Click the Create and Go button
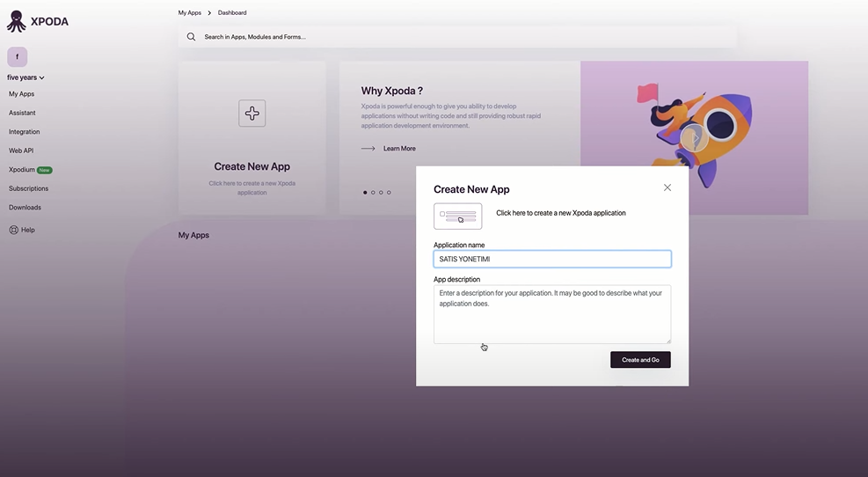The height and width of the screenshot is (477, 868). (640, 360)
